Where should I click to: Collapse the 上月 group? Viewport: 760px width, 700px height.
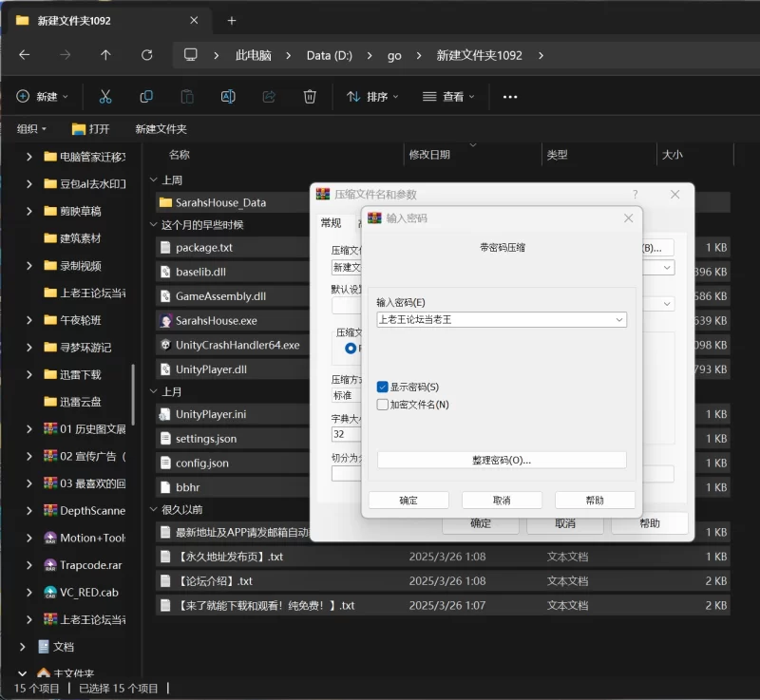coord(154,391)
